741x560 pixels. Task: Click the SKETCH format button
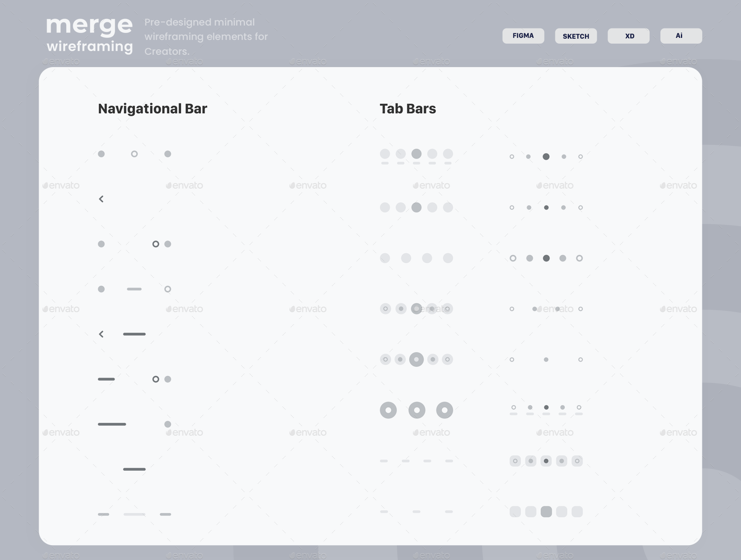(x=576, y=36)
